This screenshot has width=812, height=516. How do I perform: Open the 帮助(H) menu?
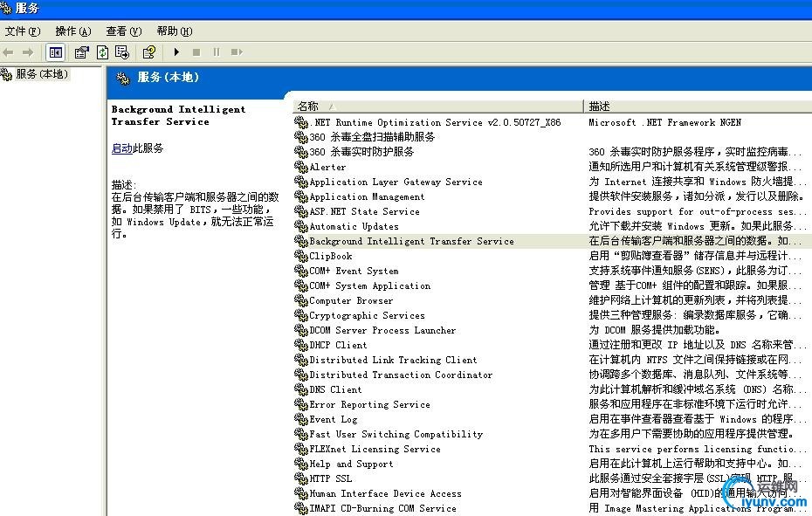coord(175,31)
